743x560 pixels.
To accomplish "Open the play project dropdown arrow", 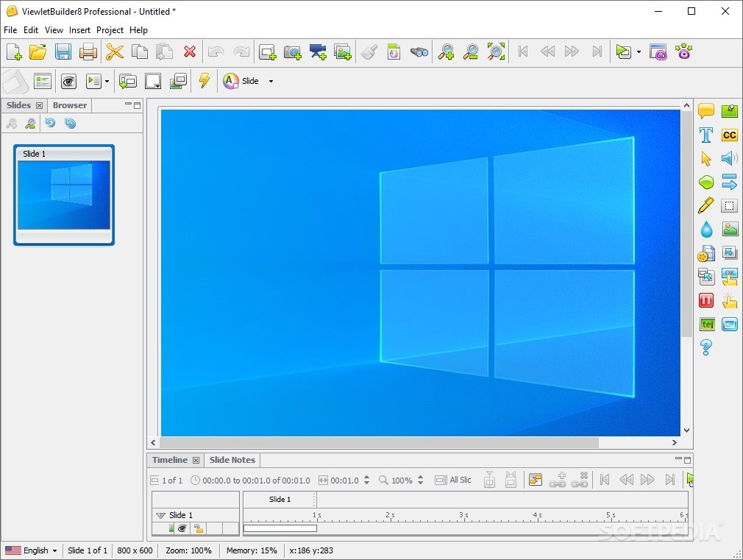I will click(639, 52).
